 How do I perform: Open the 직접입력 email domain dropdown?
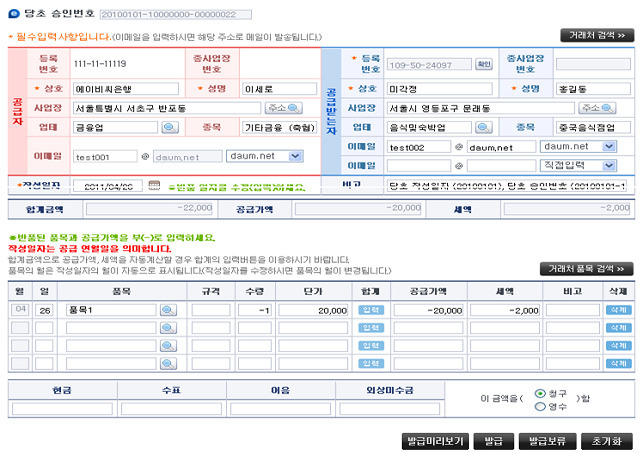click(578, 165)
